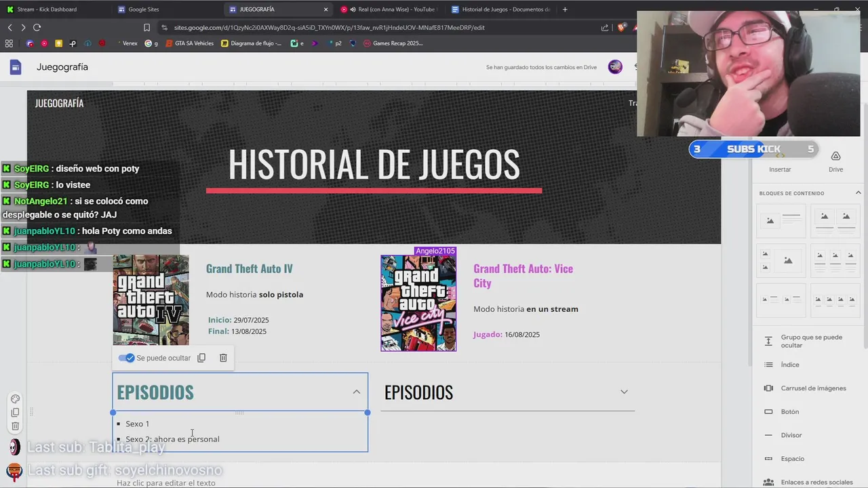Reload the current page
Image resolution: width=868 pixels, height=488 pixels.
tap(37, 28)
